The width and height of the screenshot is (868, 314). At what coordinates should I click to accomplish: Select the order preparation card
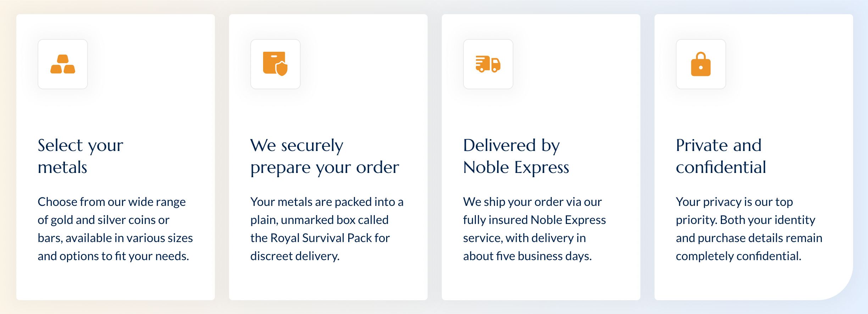(328, 157)
